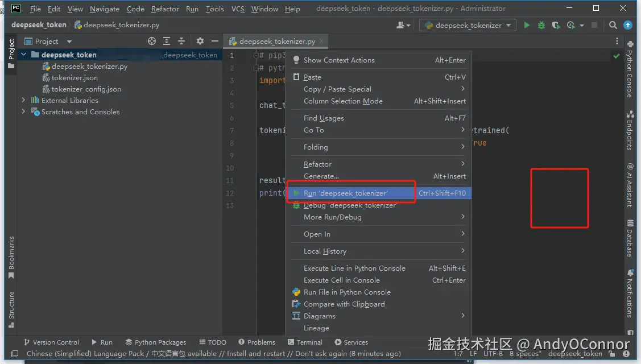Expand the Scratches and Consoles node
The image size is (641, 364).
click(23, 111)
